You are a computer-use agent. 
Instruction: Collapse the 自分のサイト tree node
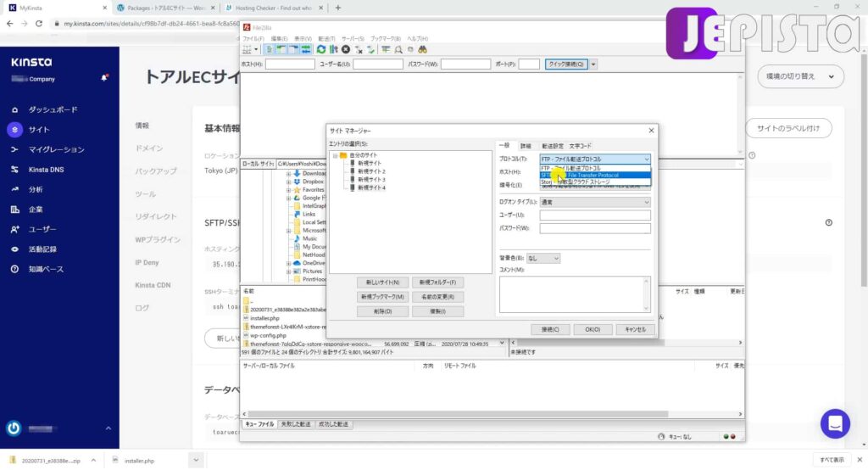[x=335, y=156]
